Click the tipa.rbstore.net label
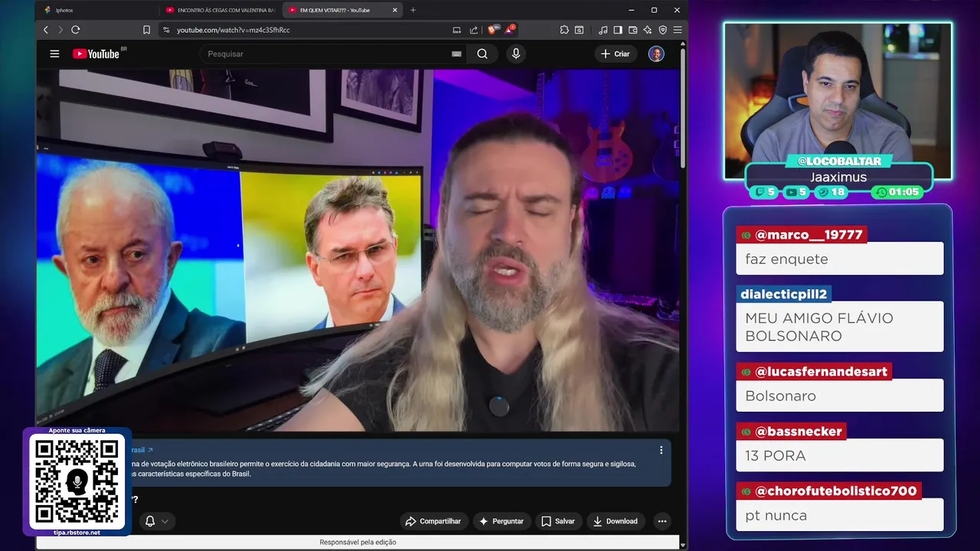Image resolution: width=980 pixels, height=551 pixels. click(77, 532)
